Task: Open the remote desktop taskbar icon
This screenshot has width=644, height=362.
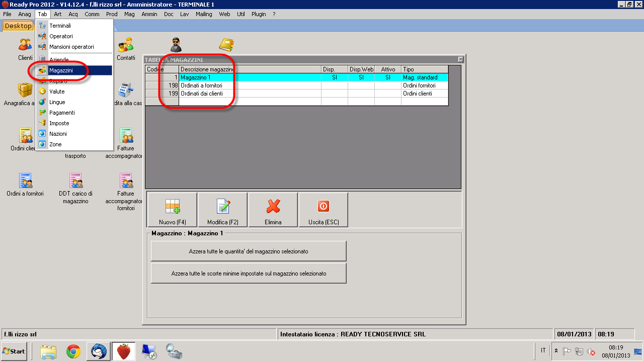Action: pos(149,351)
